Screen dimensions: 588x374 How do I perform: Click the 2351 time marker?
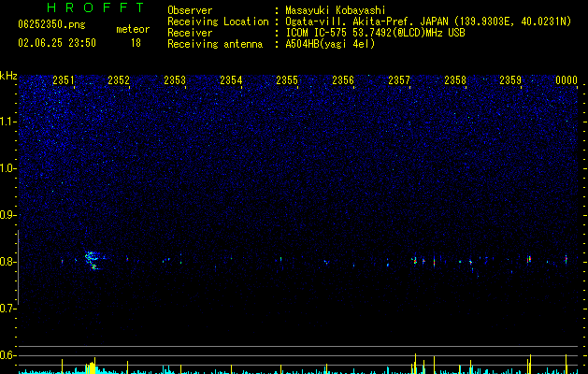(x=63, y=80)
